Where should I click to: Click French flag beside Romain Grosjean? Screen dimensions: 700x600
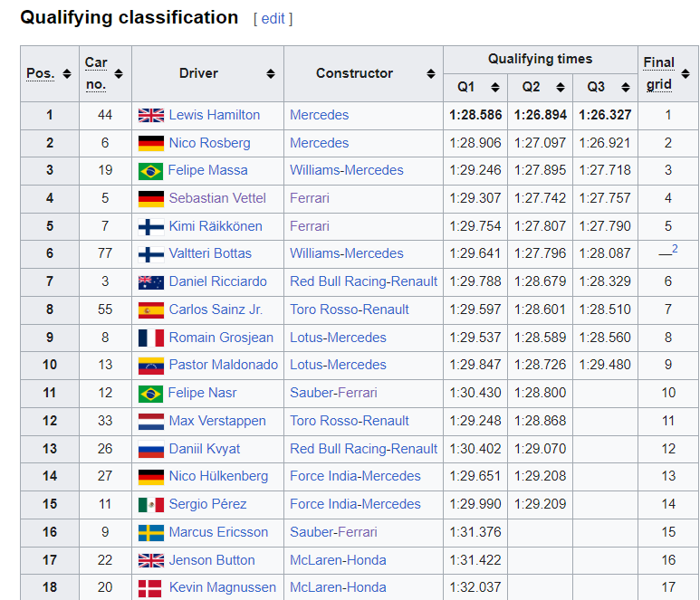pyautogui.click(x=151, y=338)
